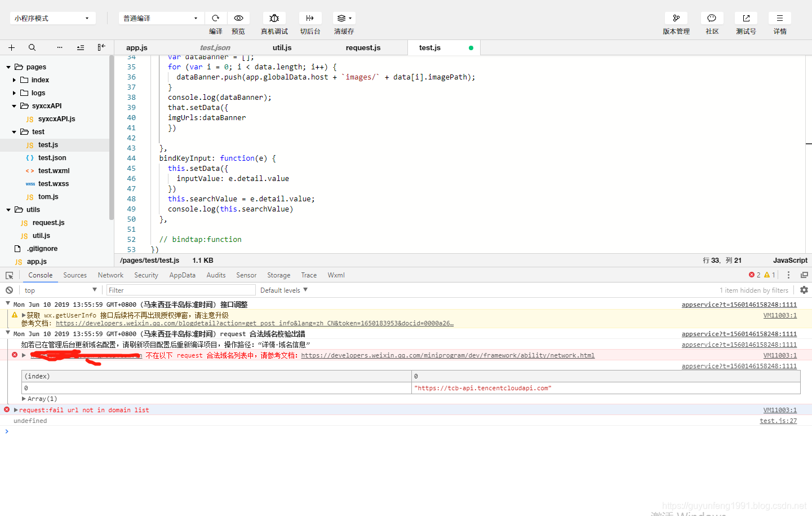Open devtools more options vertical dots
The height and width of the screenshot is (516, 812).
click(x=788, y=275)
